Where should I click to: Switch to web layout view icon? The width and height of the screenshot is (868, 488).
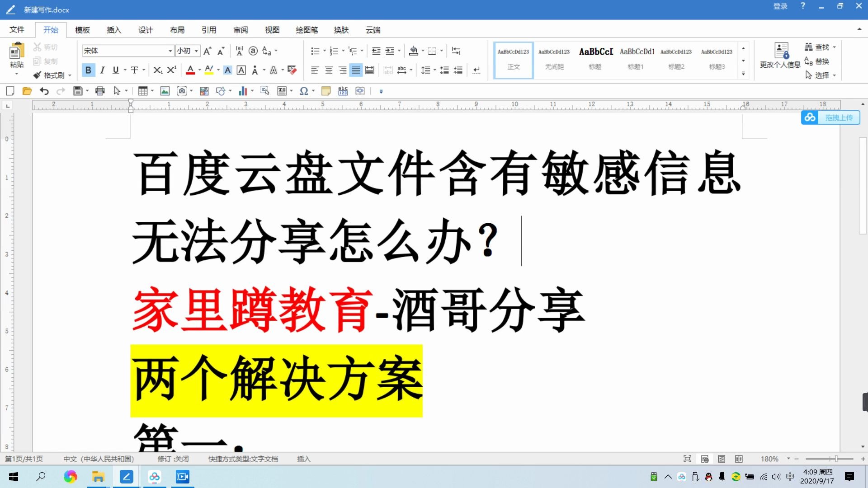(x=722, y=459)
